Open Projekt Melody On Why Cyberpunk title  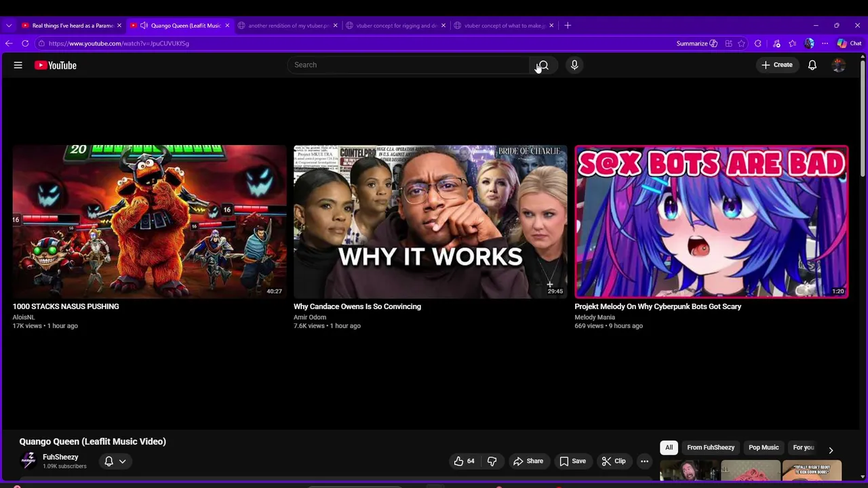pyautogui.click(x=658, y=306)
